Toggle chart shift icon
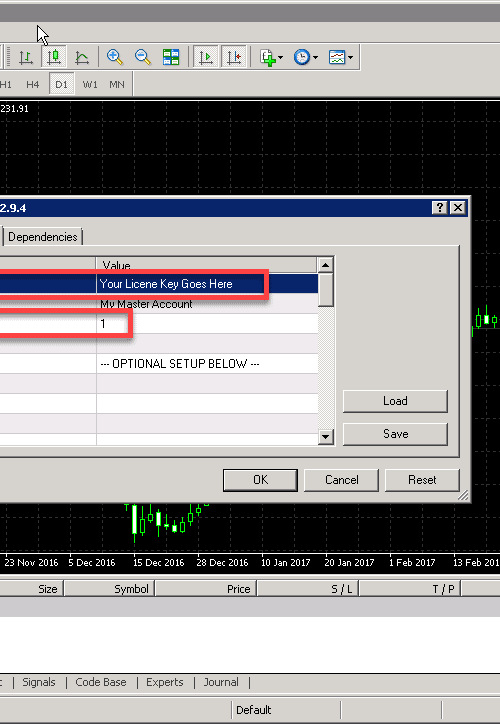The width and height of the screenshot is (500, 724). click(x=234, y=57)
